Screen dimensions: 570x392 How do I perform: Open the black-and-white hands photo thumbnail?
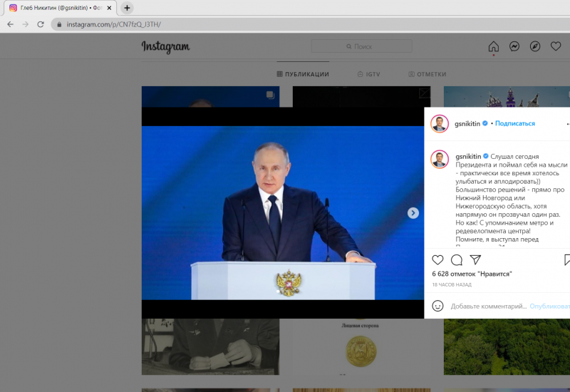point(210,346)
